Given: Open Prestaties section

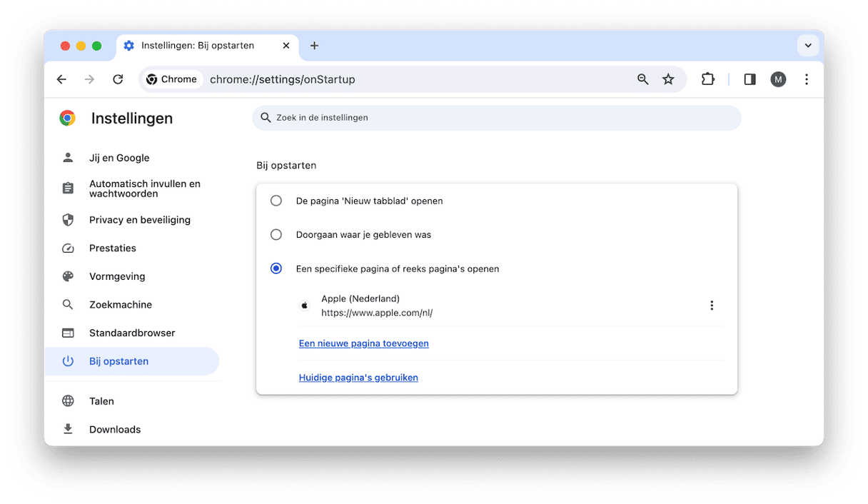Looking at the screenshot, I should point(132,248).
